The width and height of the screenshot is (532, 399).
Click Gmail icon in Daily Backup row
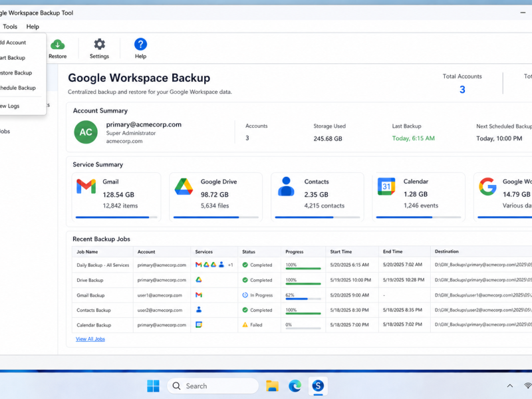tap(199, 265)
